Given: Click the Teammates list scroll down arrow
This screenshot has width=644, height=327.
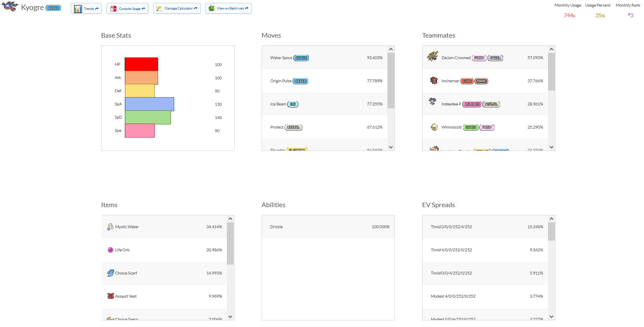Looking at the screenshot, I should point(551,147).
